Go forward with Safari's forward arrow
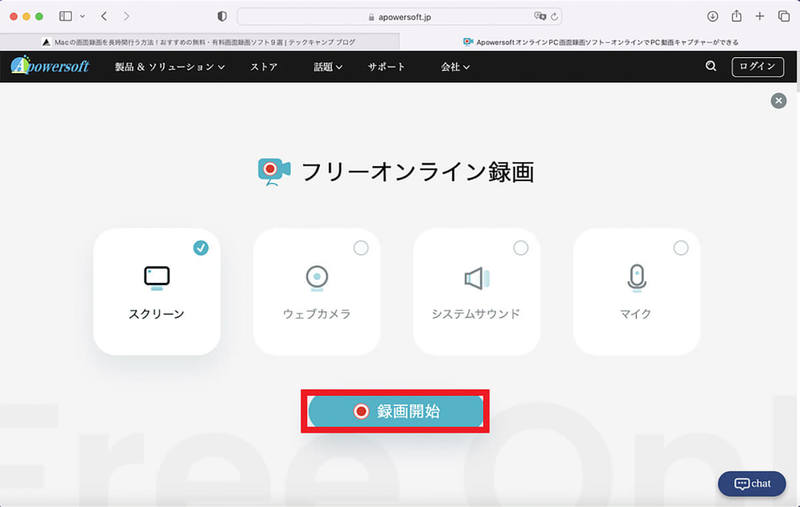The image size is (800, 507). pos(126,16)
